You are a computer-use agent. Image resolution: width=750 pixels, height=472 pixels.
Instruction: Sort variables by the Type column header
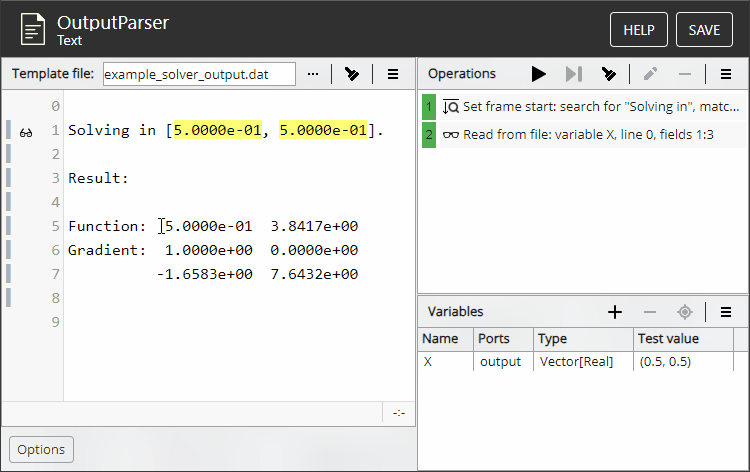point(582,339)
